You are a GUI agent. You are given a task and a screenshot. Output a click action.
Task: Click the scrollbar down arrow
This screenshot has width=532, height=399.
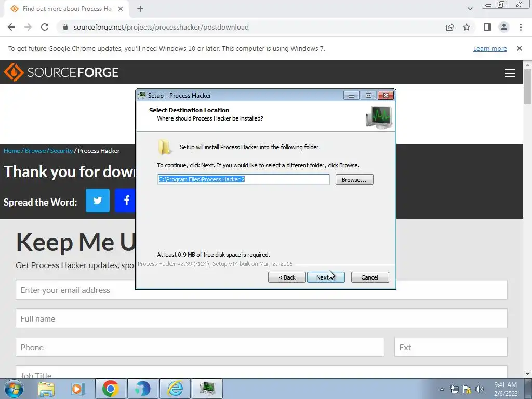coord(527,374)
